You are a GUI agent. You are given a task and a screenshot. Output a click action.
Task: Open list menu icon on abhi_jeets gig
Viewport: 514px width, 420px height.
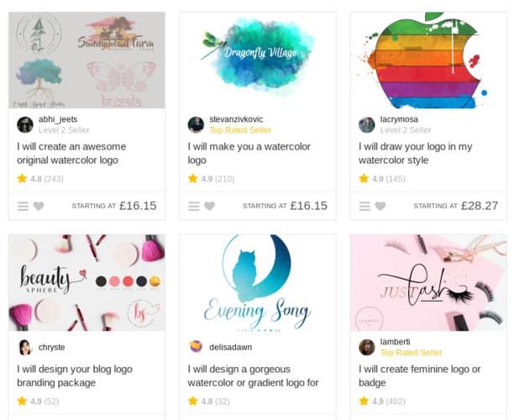coord(23,207)
